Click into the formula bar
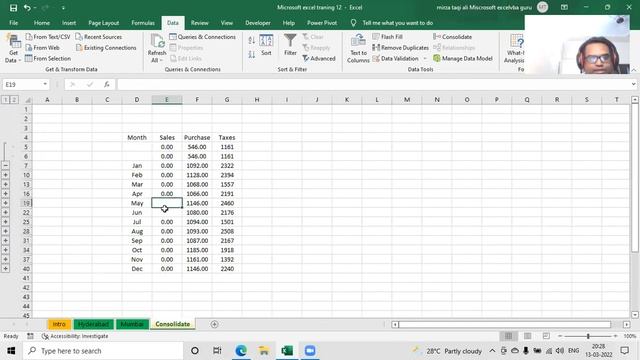This screenshot has height=360, width=640. [x=373, y=84]
